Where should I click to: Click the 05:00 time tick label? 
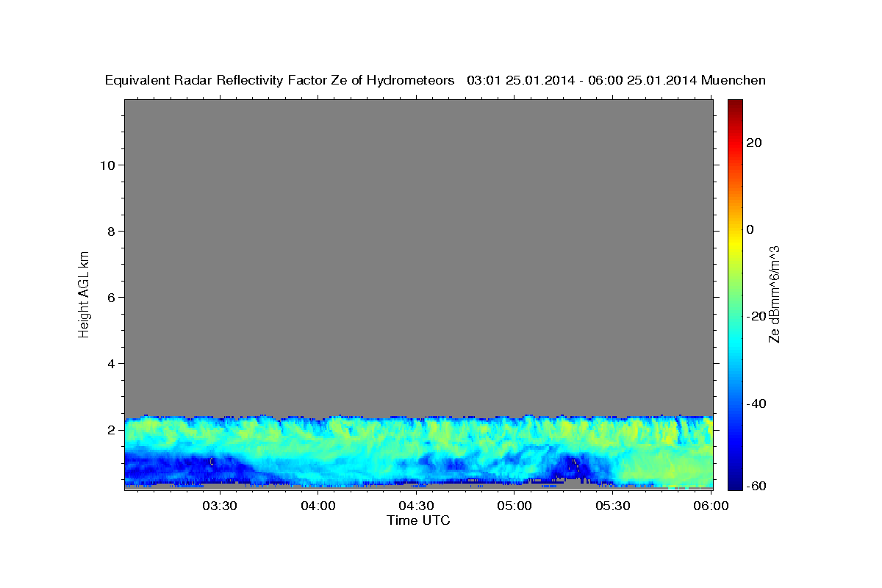514,506
